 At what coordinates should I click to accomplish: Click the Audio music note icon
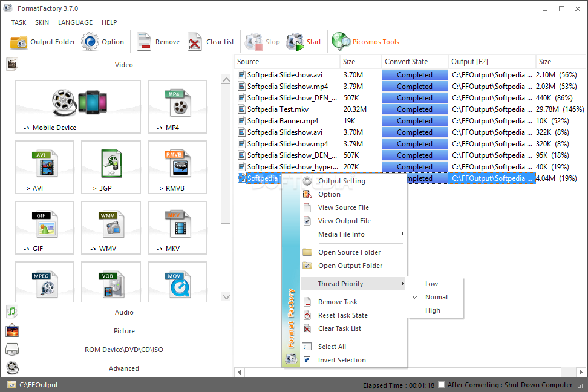pyautogui.click(x=12, y=312)
